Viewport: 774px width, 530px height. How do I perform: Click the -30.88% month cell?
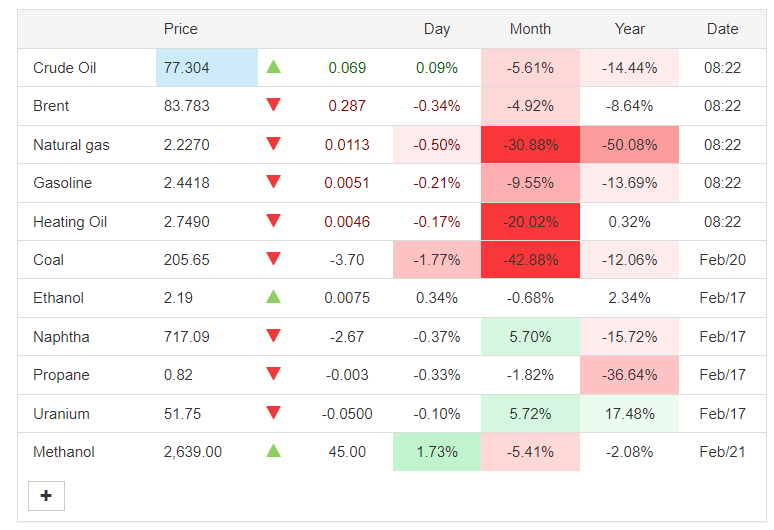[530, 145]
